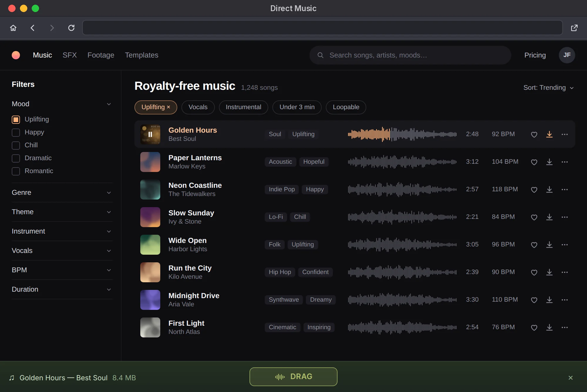587x392 pixels.
Task: Expand the Duration filter section
Action: coord(62,289)
